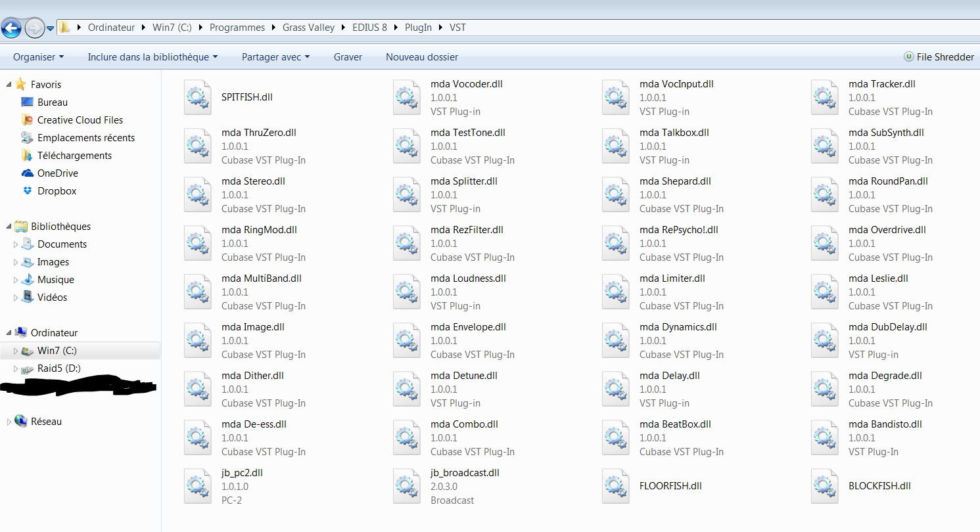Click the mda Bandisto.dll file name
Image resolution: width=980 pixels, height=532 pixels.
point(885,424)
